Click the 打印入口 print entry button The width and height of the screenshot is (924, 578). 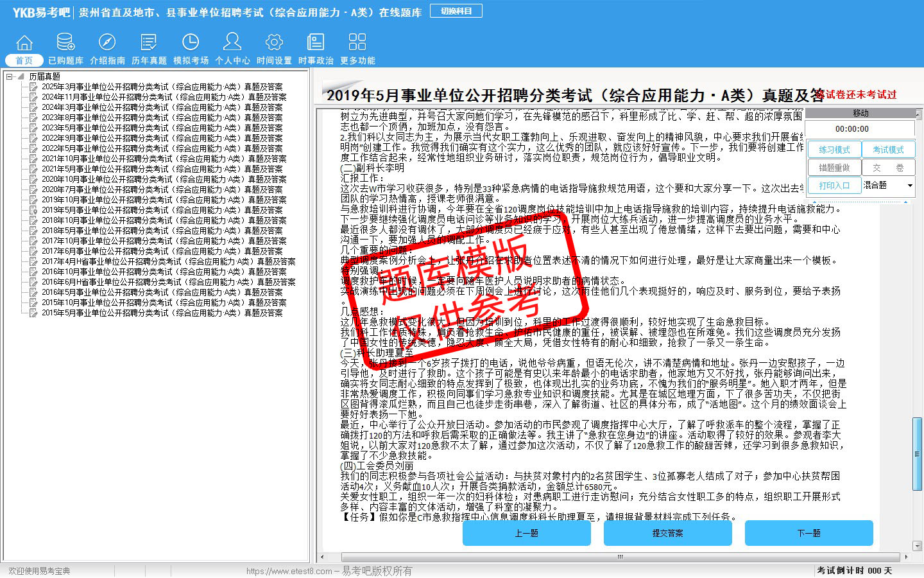[834, 186]
